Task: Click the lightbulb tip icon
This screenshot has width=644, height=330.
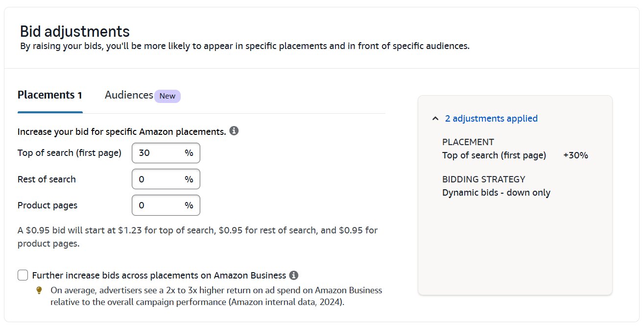Action: tap(40, 290)
